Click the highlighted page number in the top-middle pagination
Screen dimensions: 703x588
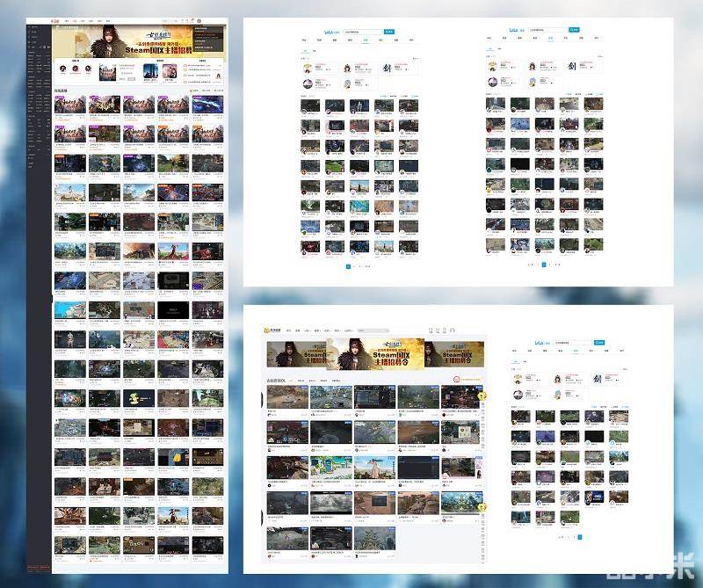coord(348,265)
